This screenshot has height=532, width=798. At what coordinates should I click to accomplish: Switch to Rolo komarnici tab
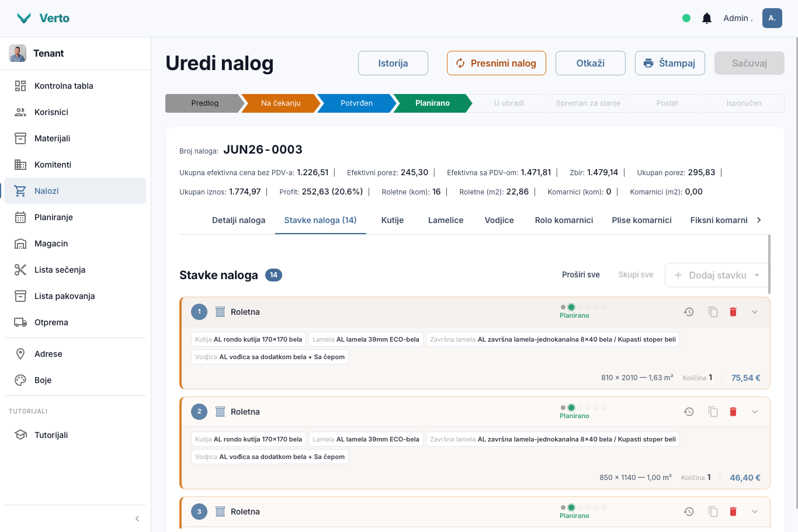[x=564, y=220]
